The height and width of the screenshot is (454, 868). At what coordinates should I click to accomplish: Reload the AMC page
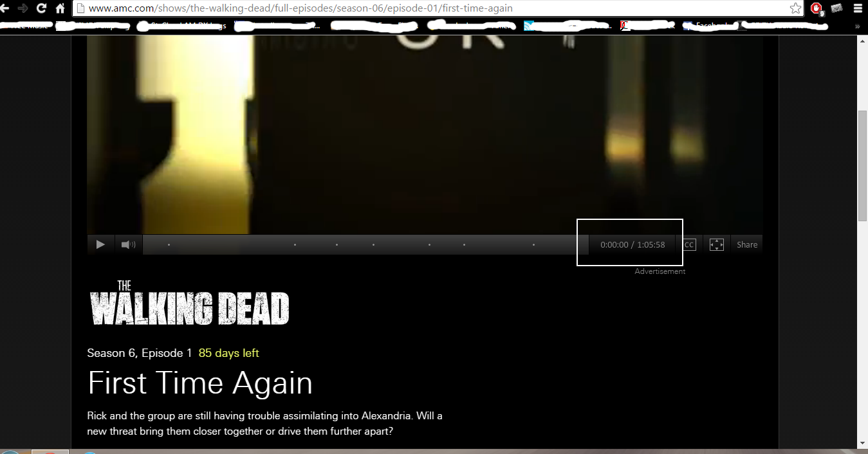(42, 8)
